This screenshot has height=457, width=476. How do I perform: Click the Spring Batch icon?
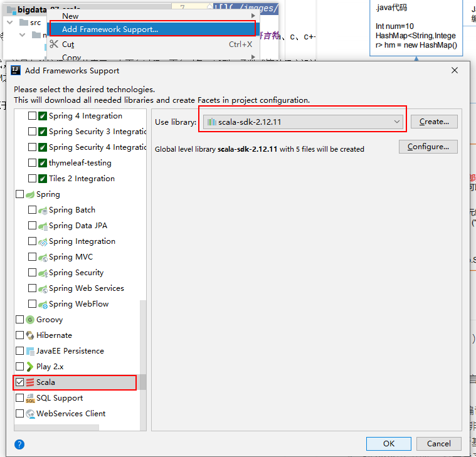[43, 210]
